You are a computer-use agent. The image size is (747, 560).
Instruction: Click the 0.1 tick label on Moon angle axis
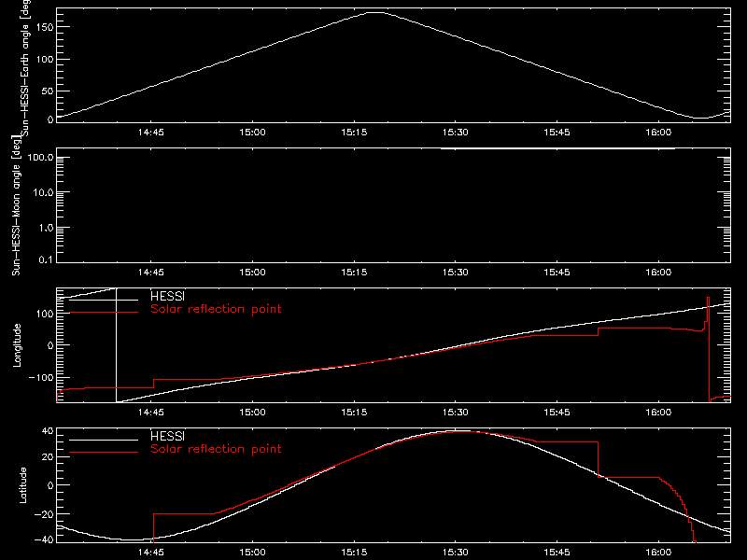click(46, 259)
